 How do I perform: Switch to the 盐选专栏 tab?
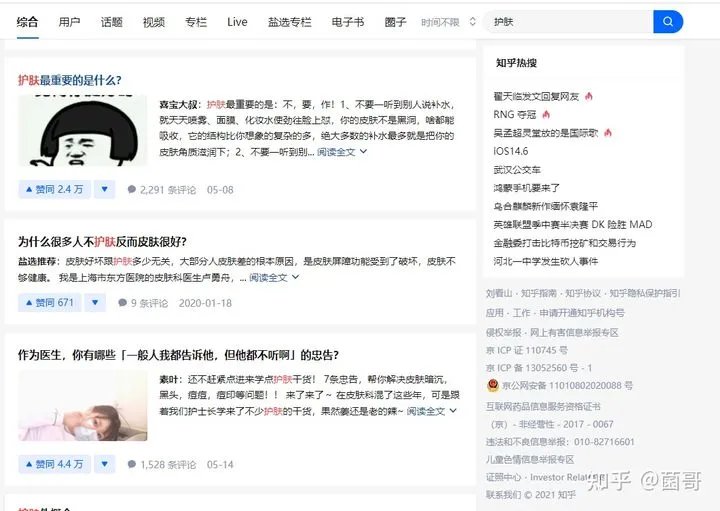(x=290, y=22)
